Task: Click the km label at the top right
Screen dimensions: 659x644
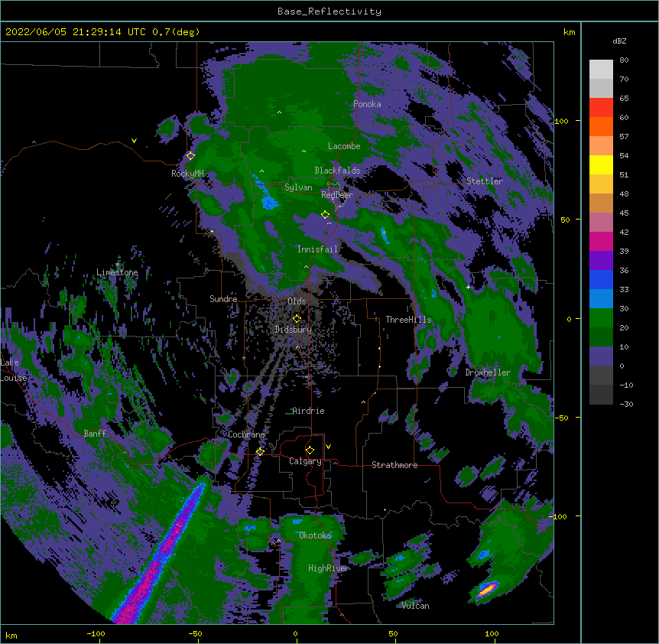Action: click(570, 32)
